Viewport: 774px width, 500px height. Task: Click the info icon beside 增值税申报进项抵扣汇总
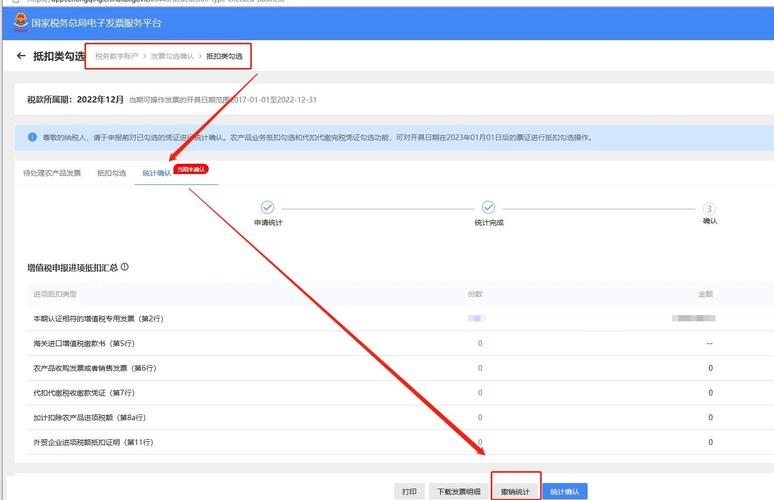coord(125,268)
